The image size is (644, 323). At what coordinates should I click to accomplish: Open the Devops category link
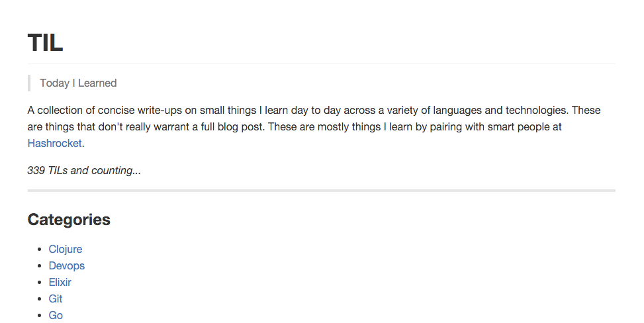click(67, 266)
